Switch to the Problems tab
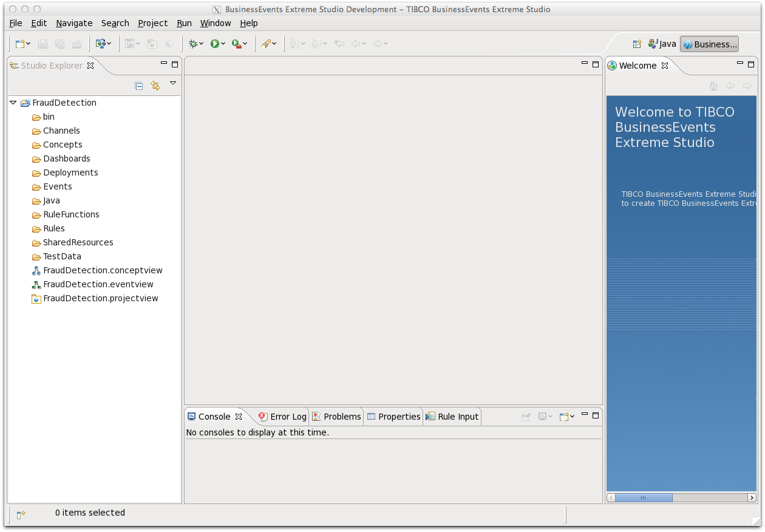 click(x=336, y=417)
